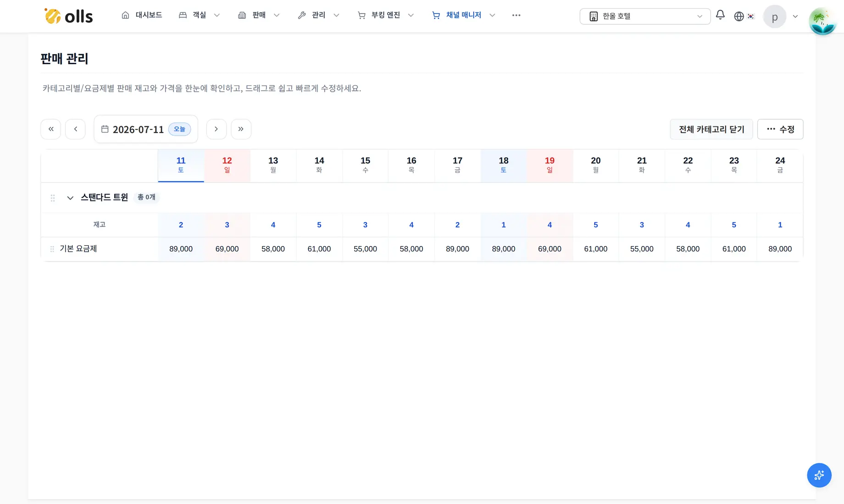
Task: Click the 오늘 today badge
Action: coord(179,129)
